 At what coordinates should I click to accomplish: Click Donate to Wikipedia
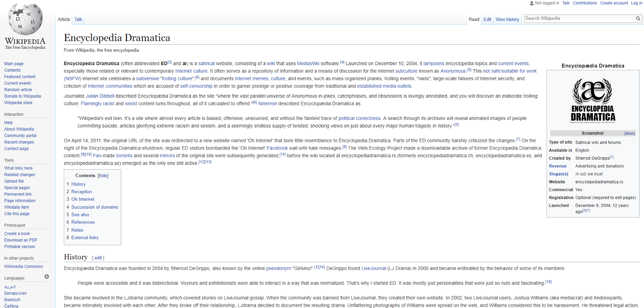click(23, 96)
